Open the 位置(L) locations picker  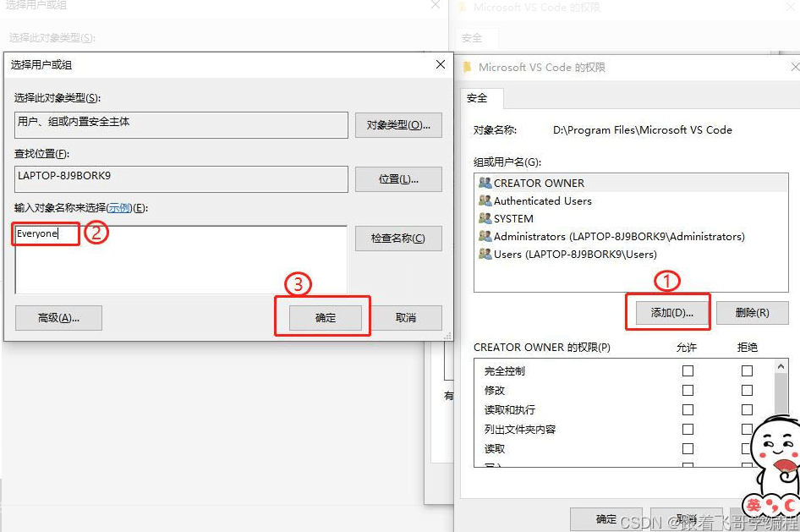pyautogui.click(x=398, y=179)
